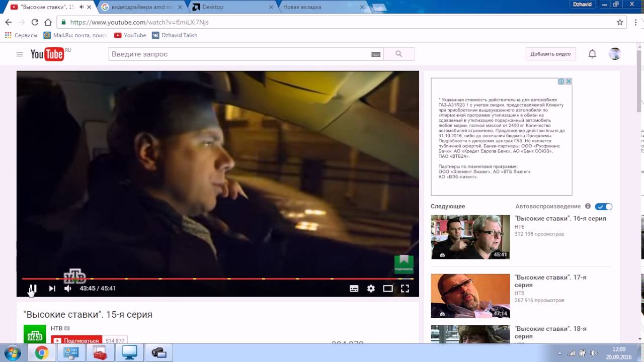
Task: Click the подпишись watermark in video
Action: coord(404,264)
